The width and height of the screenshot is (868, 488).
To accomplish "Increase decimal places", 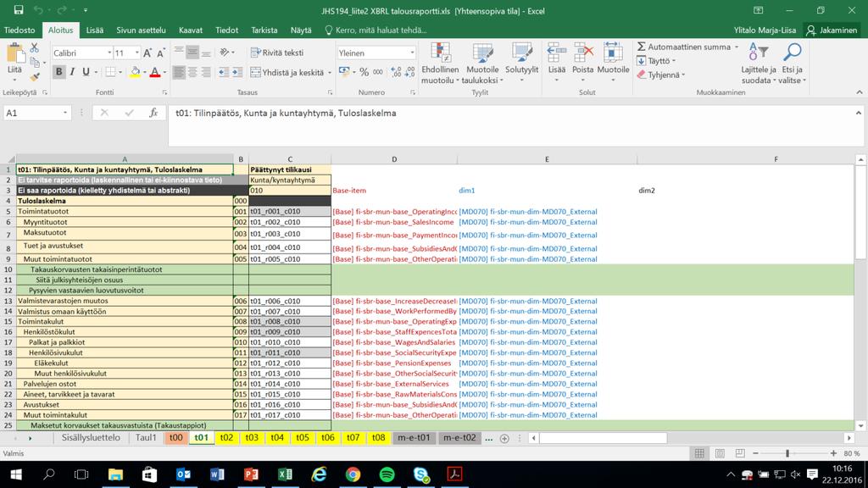I will pos(396,72).
